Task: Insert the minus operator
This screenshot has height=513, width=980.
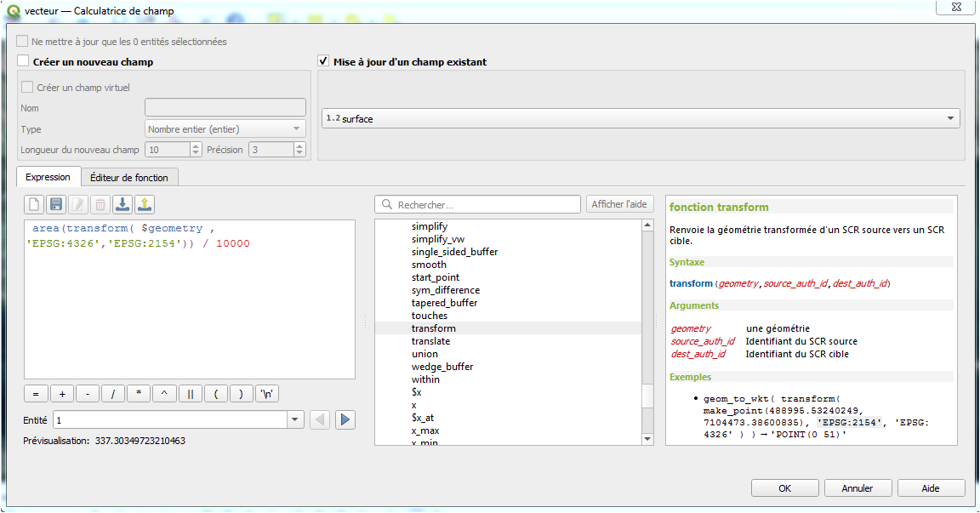Action: pos(88,394)
